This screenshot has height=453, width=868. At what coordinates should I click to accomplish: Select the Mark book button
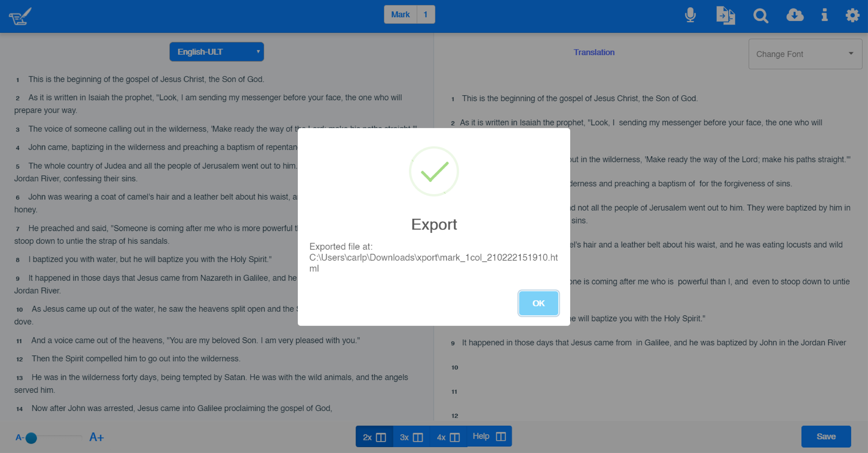pos(400,15)
